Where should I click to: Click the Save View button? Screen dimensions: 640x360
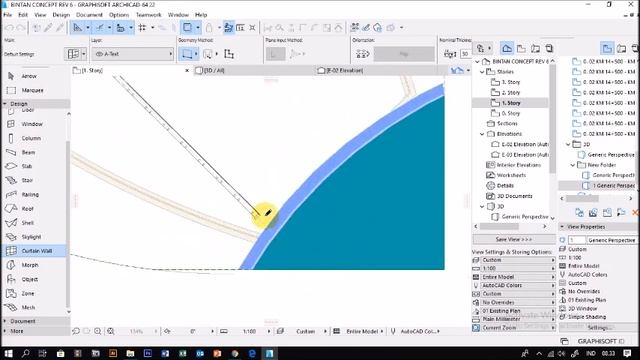coord(513,239)
